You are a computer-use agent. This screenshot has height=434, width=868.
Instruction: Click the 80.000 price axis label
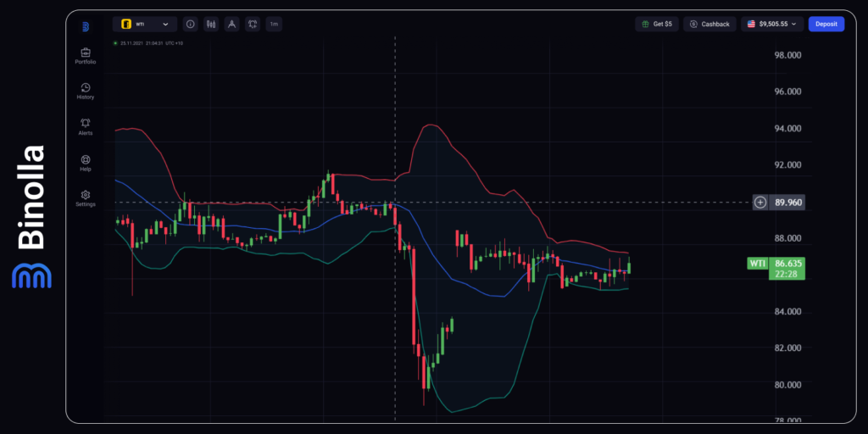(x=787, y=385)
